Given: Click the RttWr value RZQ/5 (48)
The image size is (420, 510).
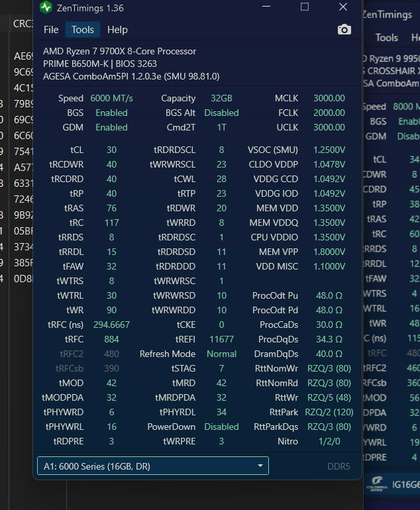Looking at the screenshot, I should click(x=329, y=397).
